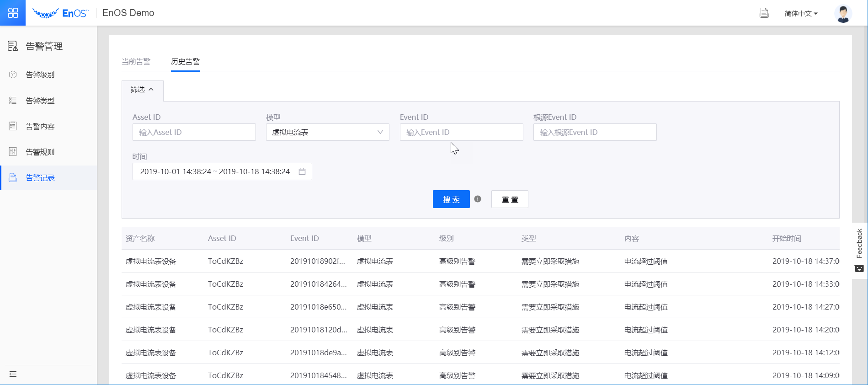This screenshot has width=868, height=385.
Task: Open 告警级别 in the sidebar
Action: pyautogui.click(x=40, y=75)
